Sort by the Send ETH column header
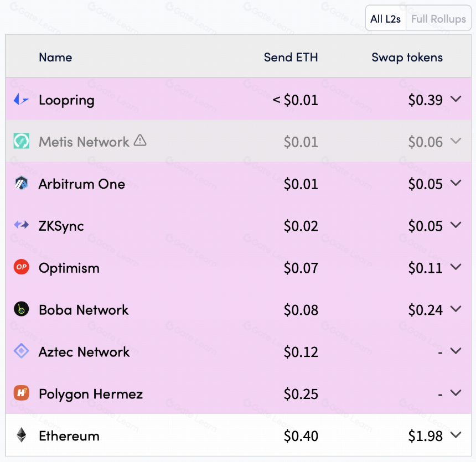Image resolution: width=476 pixels, height=462 pixels. click(291, 57)
